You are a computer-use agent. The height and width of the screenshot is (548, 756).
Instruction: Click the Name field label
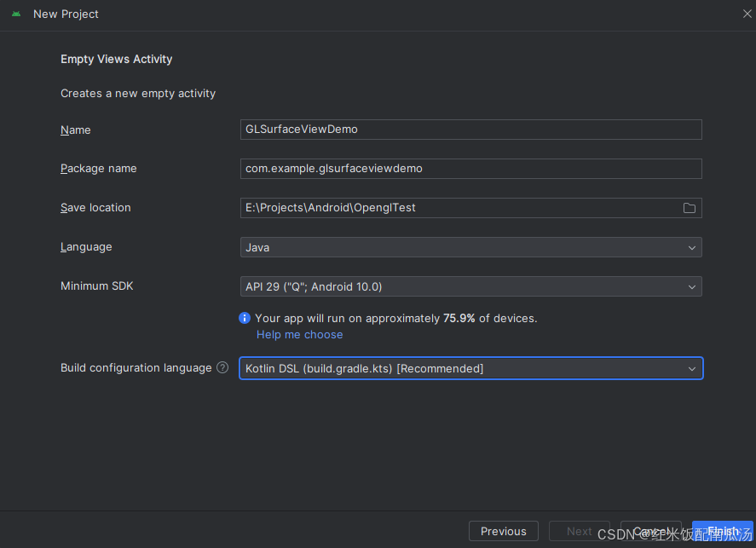tap(75, 130)
